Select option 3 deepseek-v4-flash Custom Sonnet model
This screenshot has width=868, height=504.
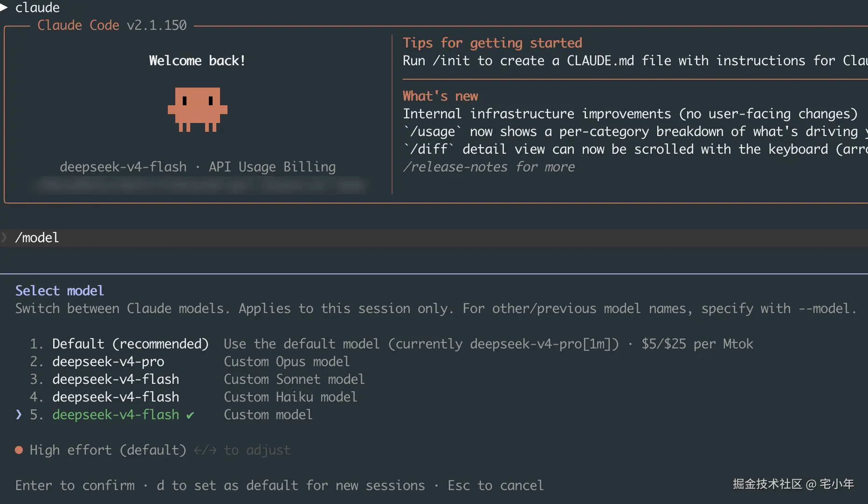click(x=197, y=379)
